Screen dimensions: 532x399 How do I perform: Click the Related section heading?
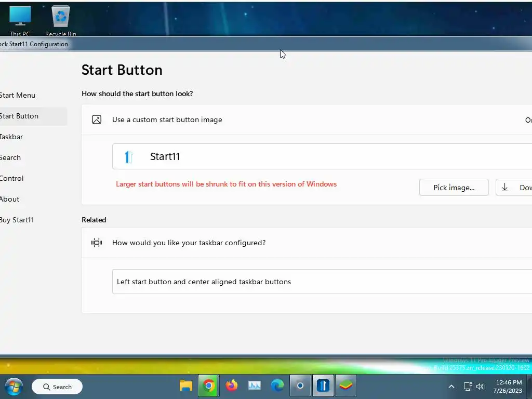tap(94, 220)
